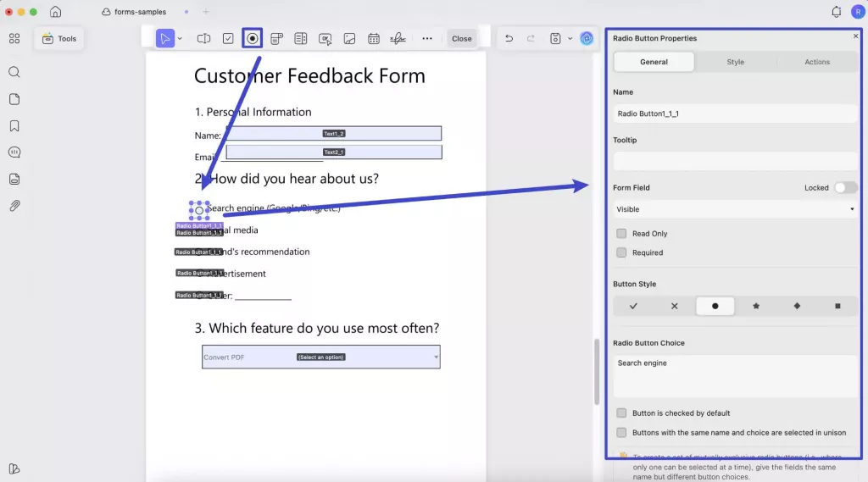Open the thumbnails grid sidebar icon
This screenshot has height=482, width=868.
(x=14, y=38)
